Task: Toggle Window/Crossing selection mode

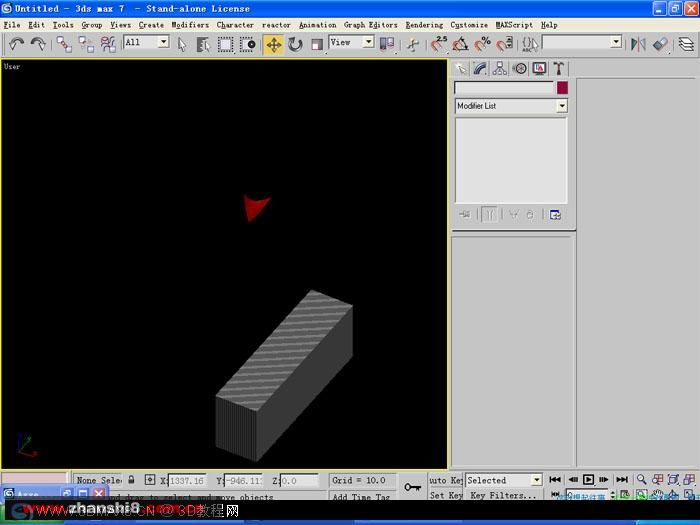Action: click(x=247, y=44)
